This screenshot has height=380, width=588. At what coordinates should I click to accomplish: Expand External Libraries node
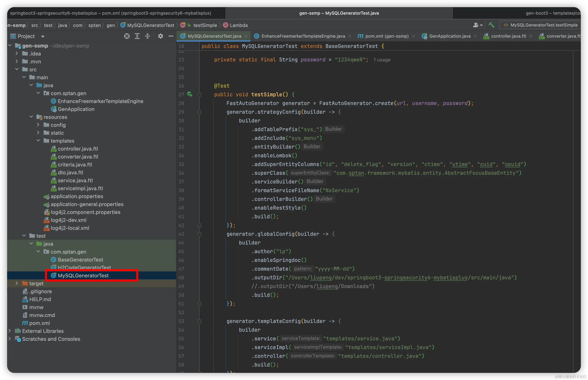10,331
